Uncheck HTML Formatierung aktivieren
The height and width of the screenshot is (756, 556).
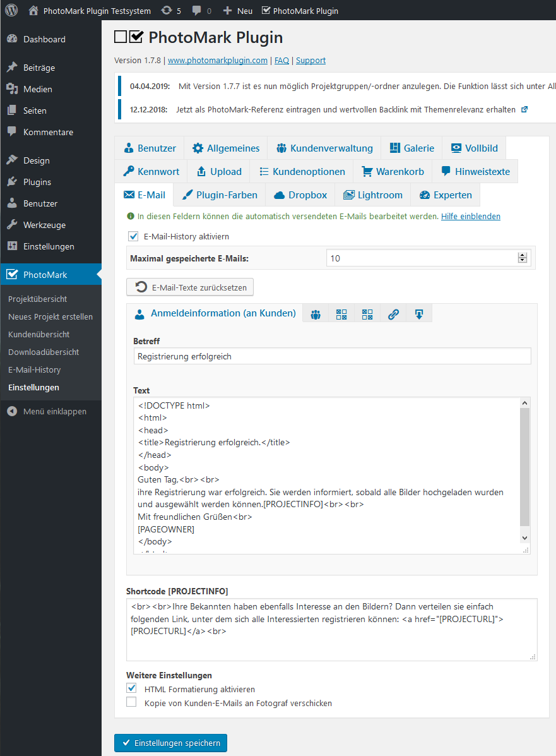coord(131,688)
